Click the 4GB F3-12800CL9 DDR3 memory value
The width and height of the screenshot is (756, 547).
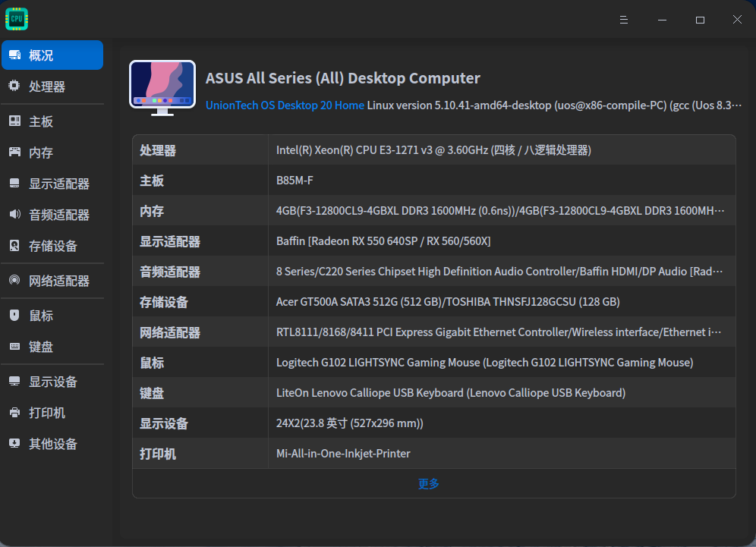coord(500,211)
